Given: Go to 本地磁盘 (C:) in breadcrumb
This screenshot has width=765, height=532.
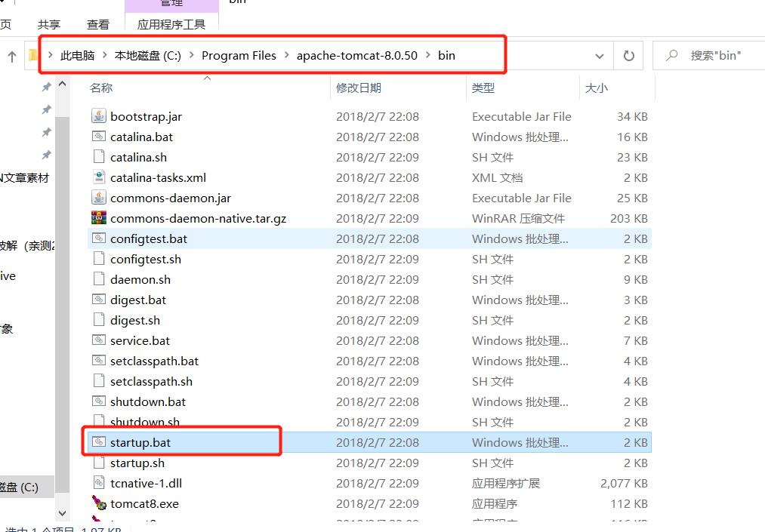Looking at the screenshot, I should pyautogui.click(x=148, y=56).
